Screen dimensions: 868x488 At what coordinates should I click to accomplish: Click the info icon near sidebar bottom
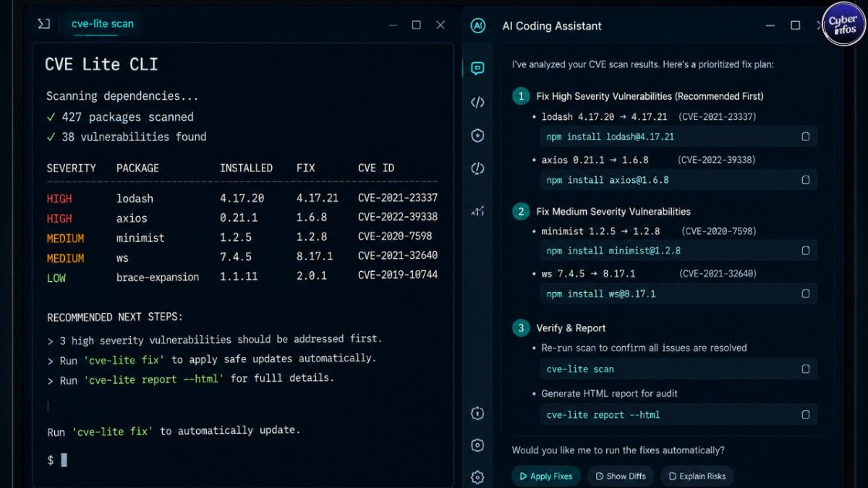click(477, 414)
